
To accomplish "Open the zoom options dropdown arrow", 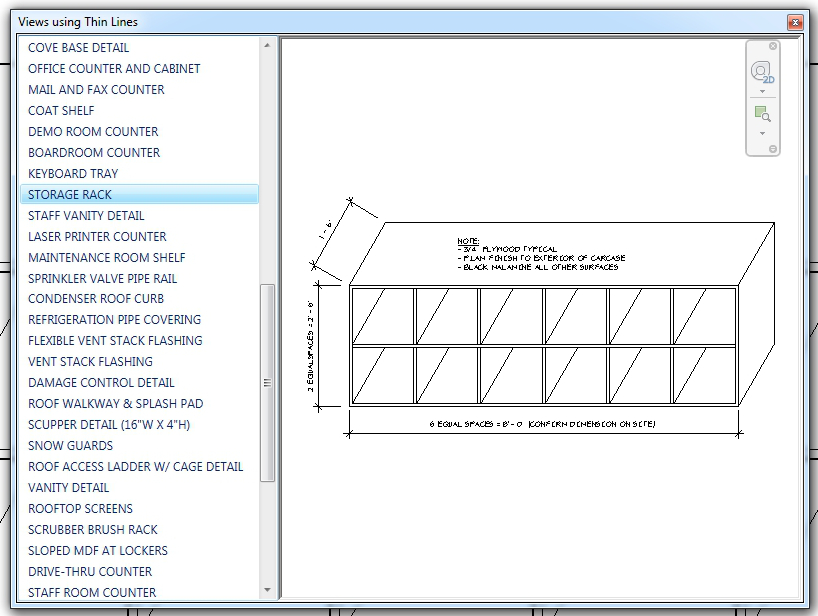I will (x=763, y=134).
